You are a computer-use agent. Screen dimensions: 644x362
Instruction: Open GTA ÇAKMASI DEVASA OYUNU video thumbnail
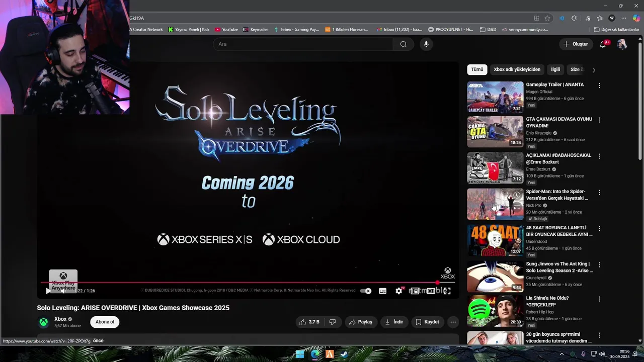[495, 132]
